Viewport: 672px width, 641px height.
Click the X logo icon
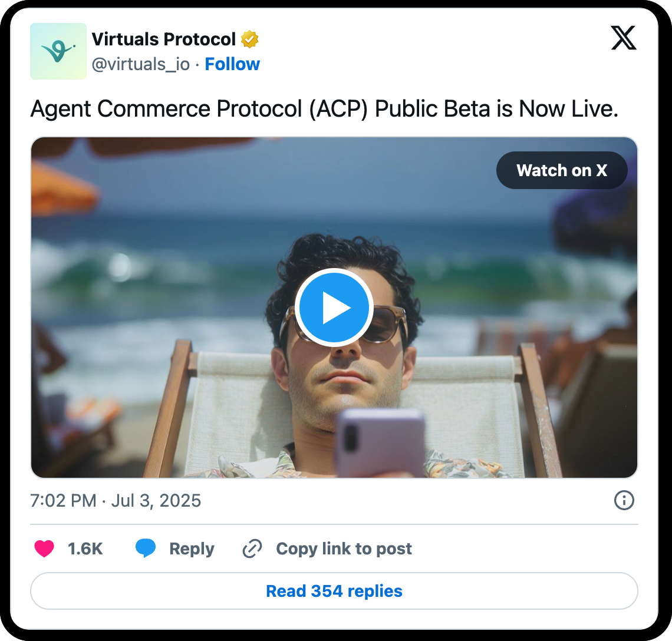(x=624, y=38)
